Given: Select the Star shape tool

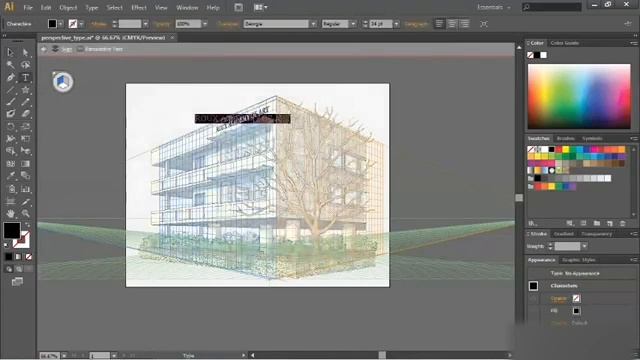Looking at the screenshot, I should pyautogui.click(x=25, y=89).
